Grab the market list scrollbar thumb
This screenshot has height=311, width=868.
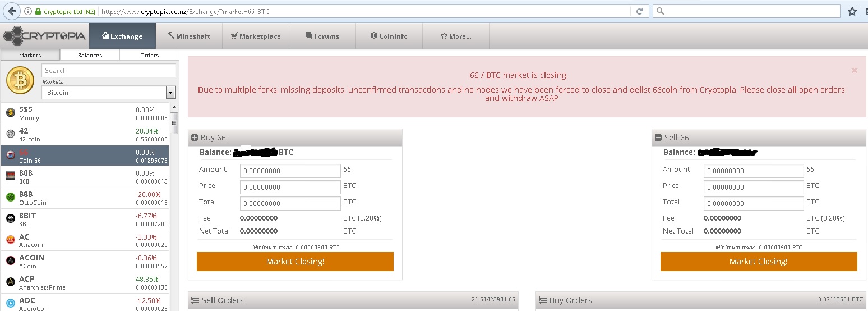(x=174, y=122)
